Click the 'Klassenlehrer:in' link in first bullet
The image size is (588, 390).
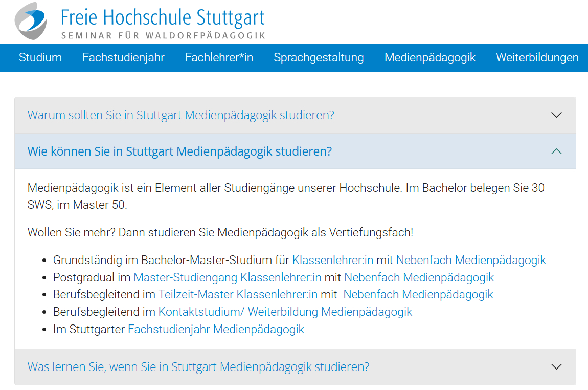333,260
